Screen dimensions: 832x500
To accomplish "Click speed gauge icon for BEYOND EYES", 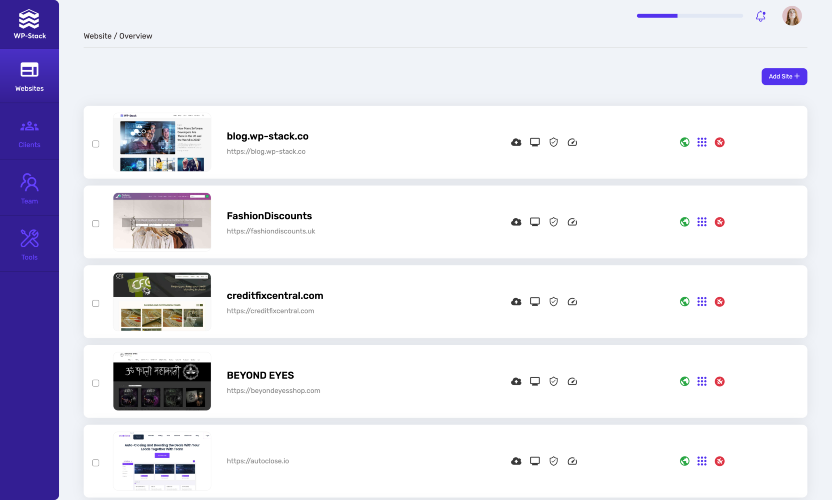I will coord(572,381).
